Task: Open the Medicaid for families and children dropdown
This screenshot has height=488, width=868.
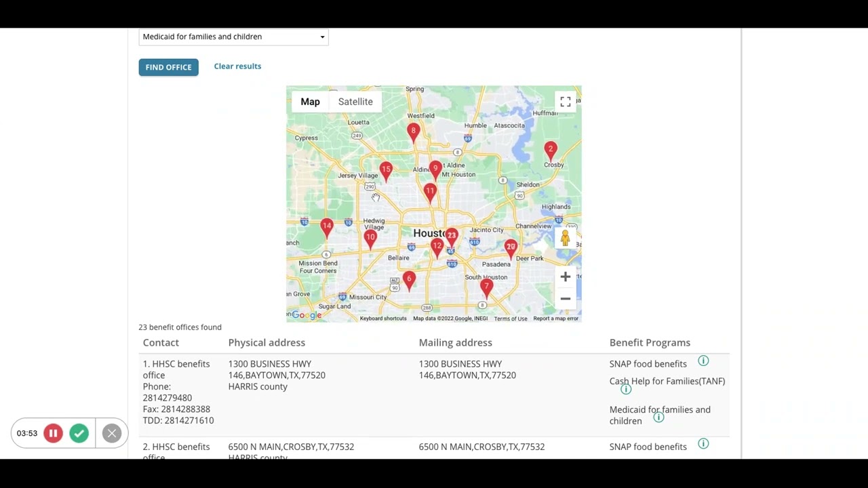Action: pos(233,37)
